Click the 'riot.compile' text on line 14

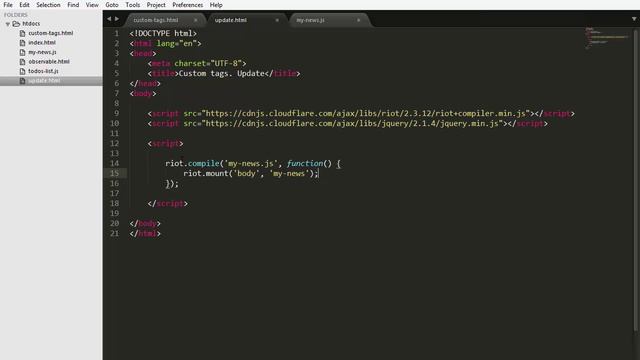pos(192,164)
